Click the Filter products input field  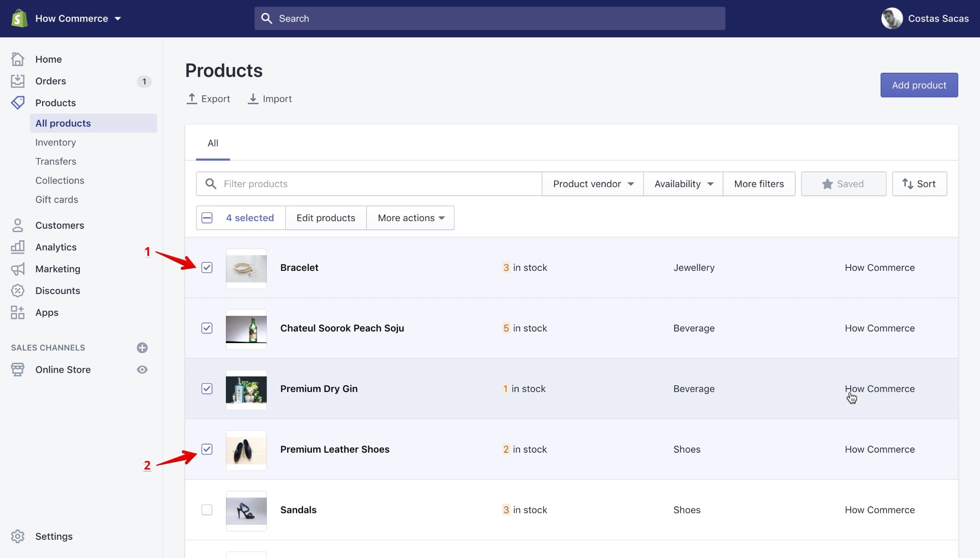(x=378, y=184)
